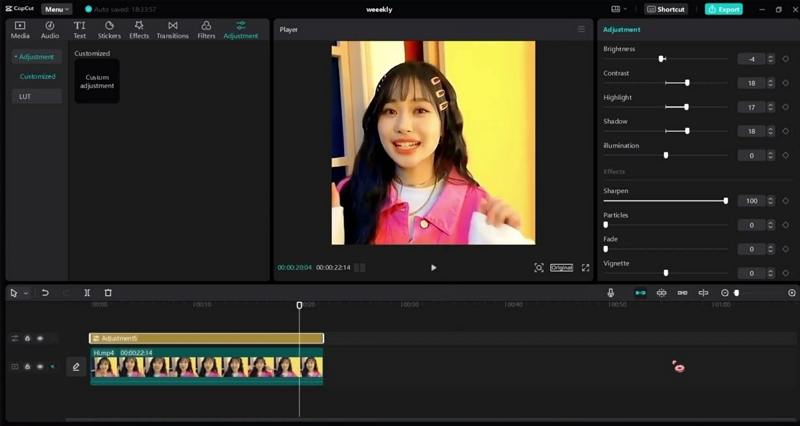This screenshot has height=426, width=800.
Task: Toggle preview axis button
Action: [703, 293]
